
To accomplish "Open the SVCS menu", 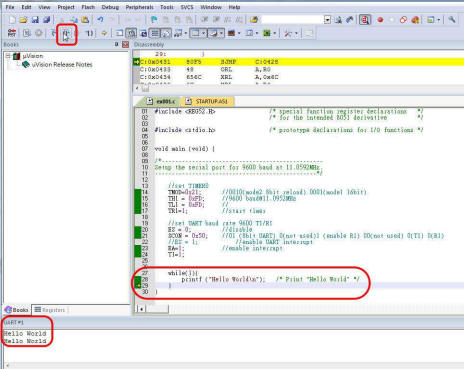I will (x=187, y=7).
